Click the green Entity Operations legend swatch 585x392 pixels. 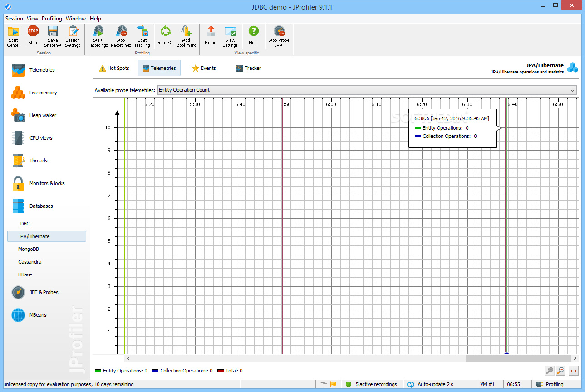[x=98, y=371]
